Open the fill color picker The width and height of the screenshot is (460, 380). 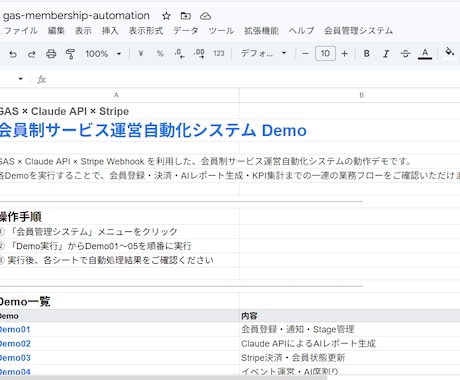tap(450, 52)
